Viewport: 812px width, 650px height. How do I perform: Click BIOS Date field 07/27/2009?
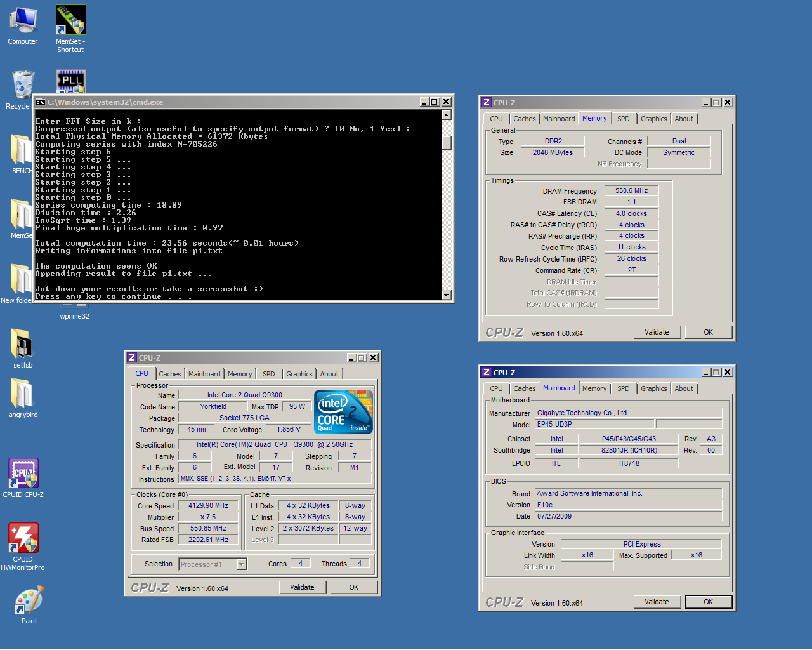point(629,516)
